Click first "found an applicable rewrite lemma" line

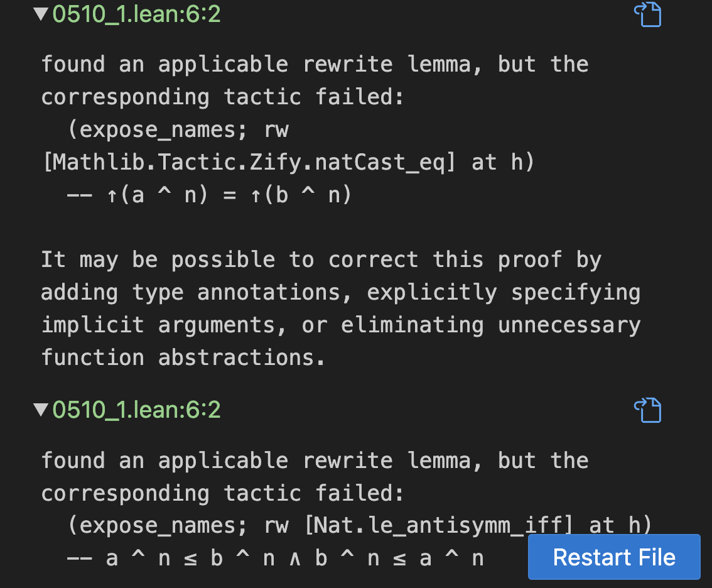[x=314, y=64]
